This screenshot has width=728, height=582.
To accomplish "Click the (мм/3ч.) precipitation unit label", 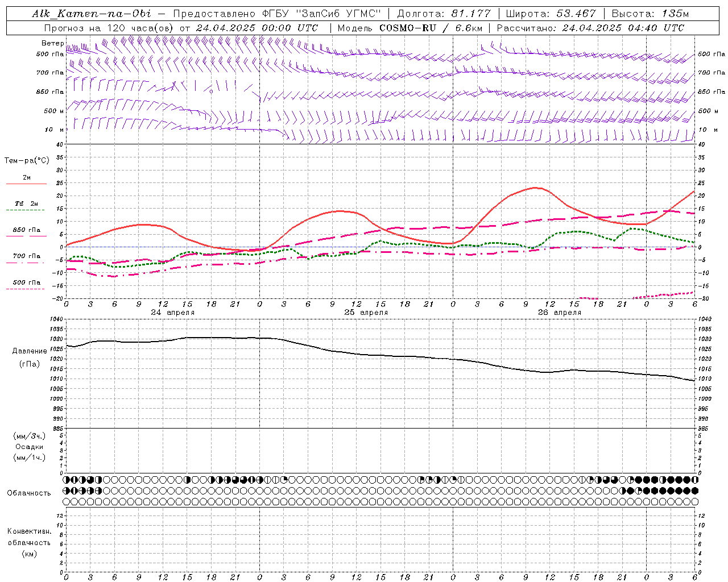I will [30, 436].
